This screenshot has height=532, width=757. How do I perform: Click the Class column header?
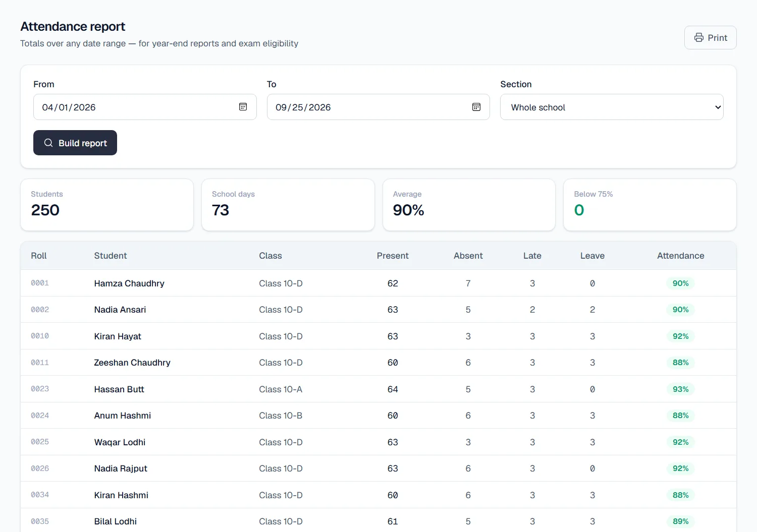(x=271, y=256)
